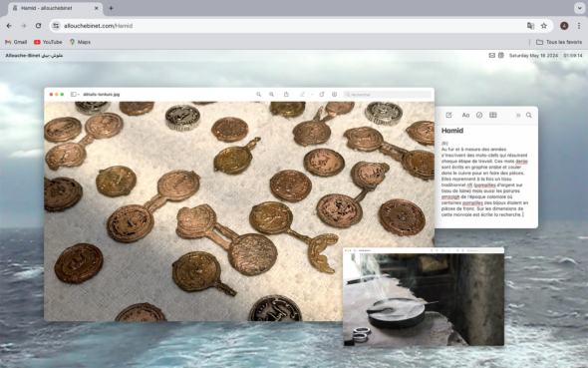Viewport: 588px width, 368px height.
Task: Reload the allouchebinet.com page
Action: (38, 26)
